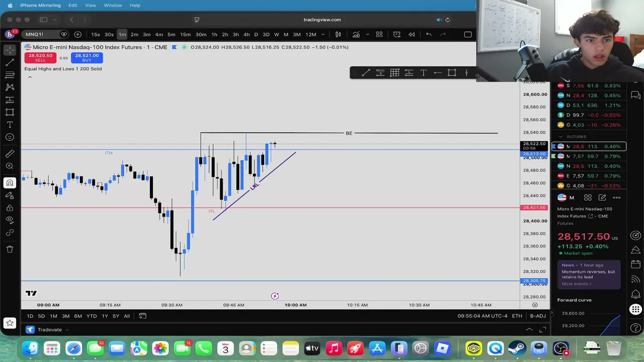Open the layout setup square button

click(468, 34)
